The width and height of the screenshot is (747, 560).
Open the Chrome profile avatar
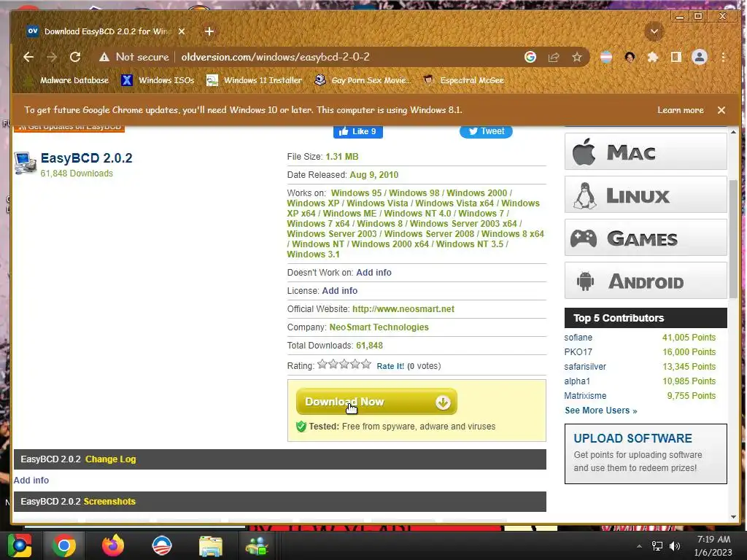coord(700,57)
